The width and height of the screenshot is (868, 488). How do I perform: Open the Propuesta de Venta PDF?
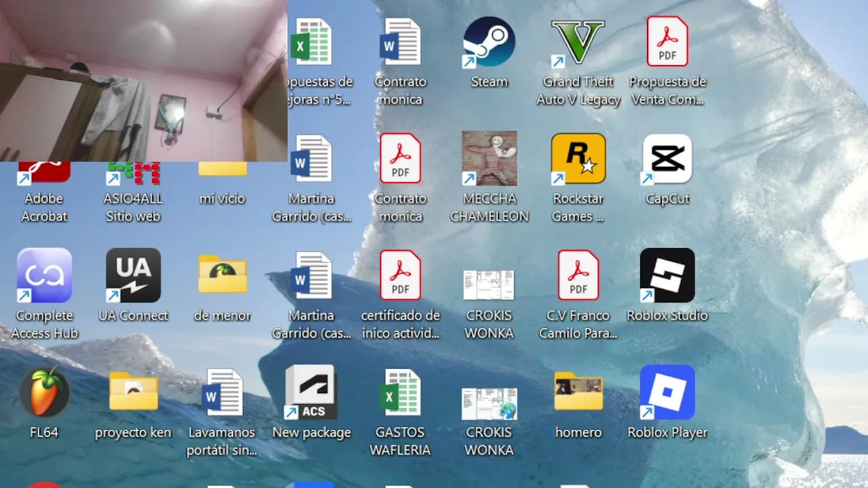click(x=667, y=42)
